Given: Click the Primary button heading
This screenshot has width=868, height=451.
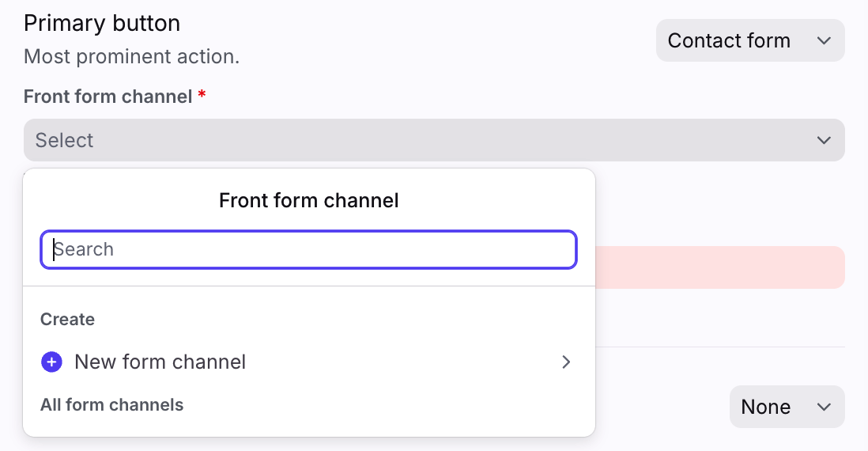Looking at the screenshot, I should (102, 23).
